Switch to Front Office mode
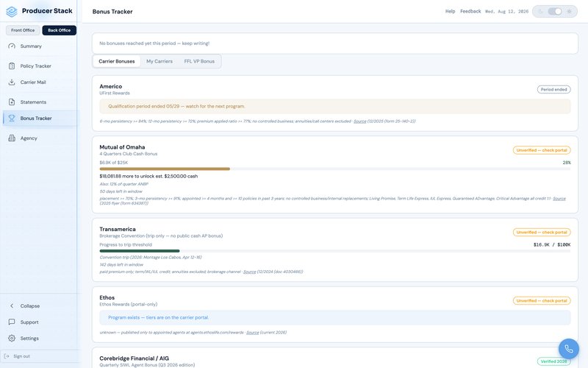This screenshot has height=368, width=588. click(23, 30)
